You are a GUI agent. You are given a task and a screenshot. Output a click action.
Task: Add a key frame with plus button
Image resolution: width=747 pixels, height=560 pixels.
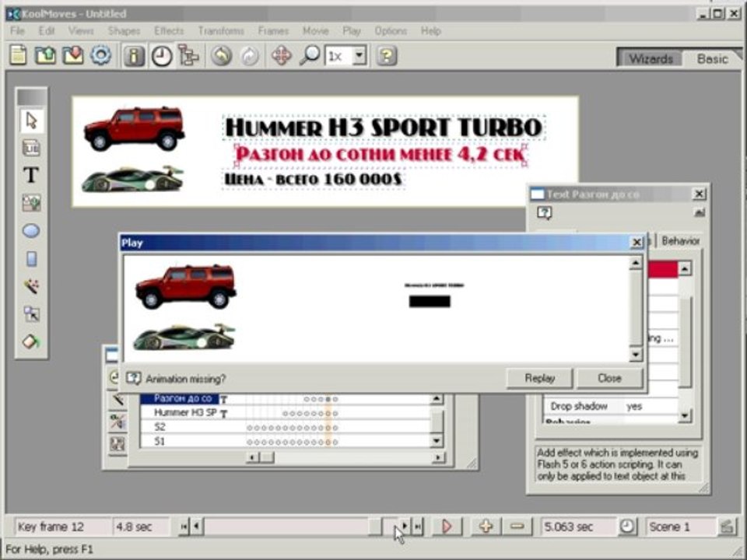point(486,527)
